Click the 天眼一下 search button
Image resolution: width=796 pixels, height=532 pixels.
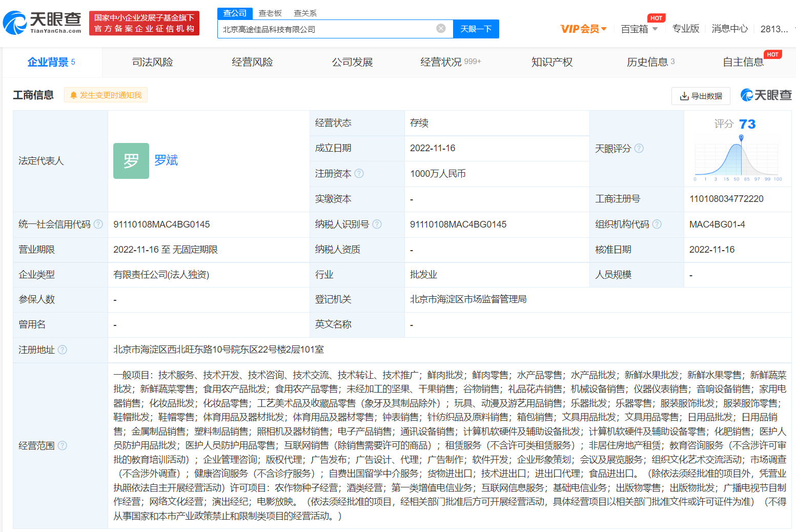click(x=476, y=29)
